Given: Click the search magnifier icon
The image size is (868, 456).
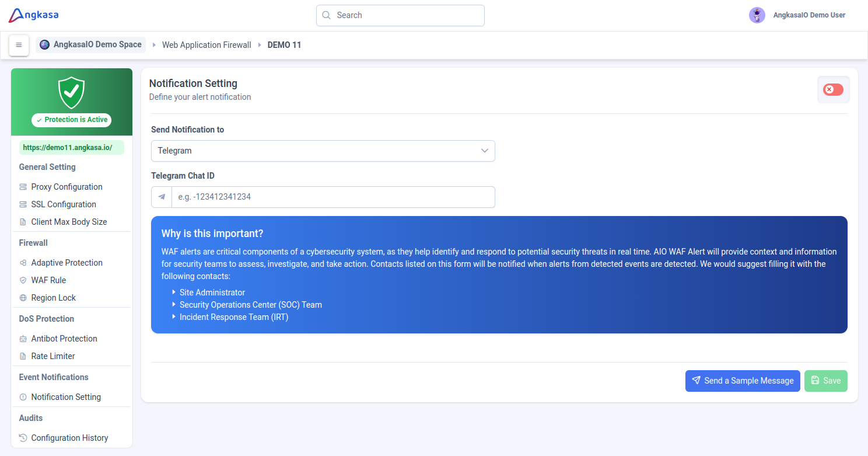Looking at the screenshot, I should tap(327, 15).
